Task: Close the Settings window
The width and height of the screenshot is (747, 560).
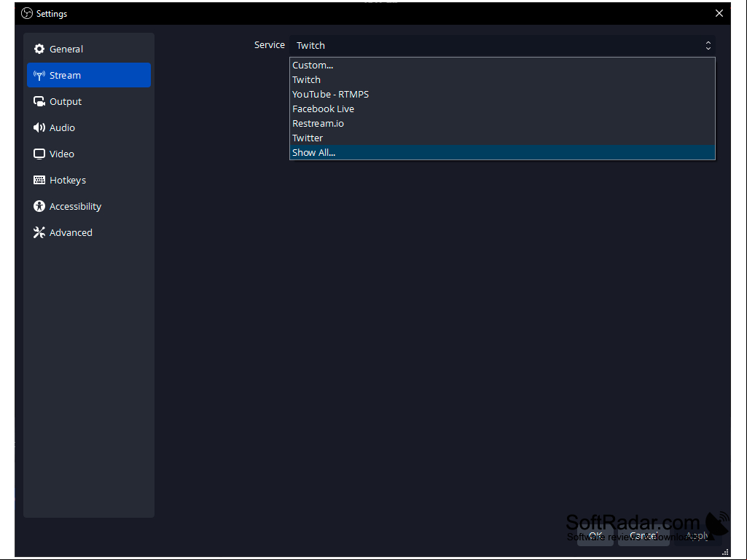Action: pyautogui.click(x=719, y=13)
